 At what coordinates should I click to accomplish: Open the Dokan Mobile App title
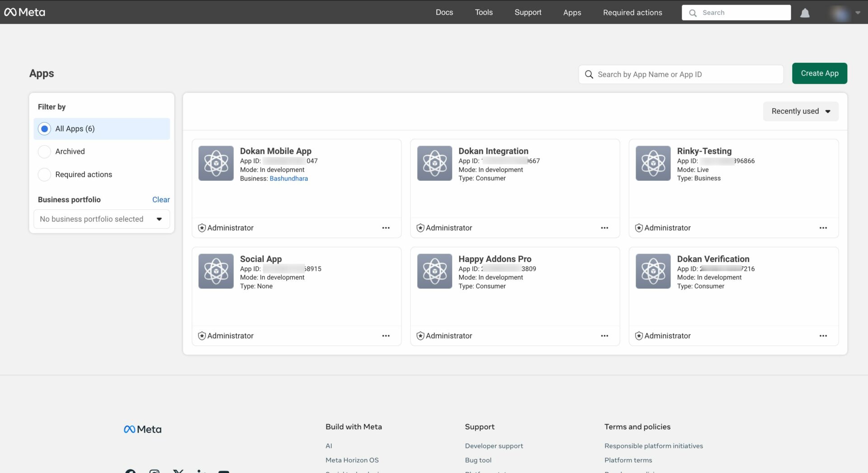[x=275, y=151]
